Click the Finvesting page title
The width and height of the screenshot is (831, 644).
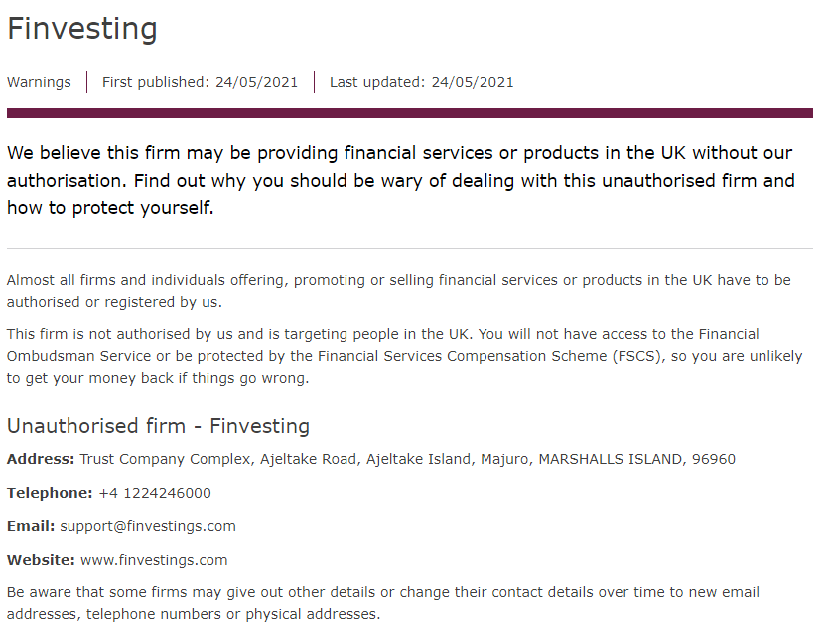click(82, 28)
